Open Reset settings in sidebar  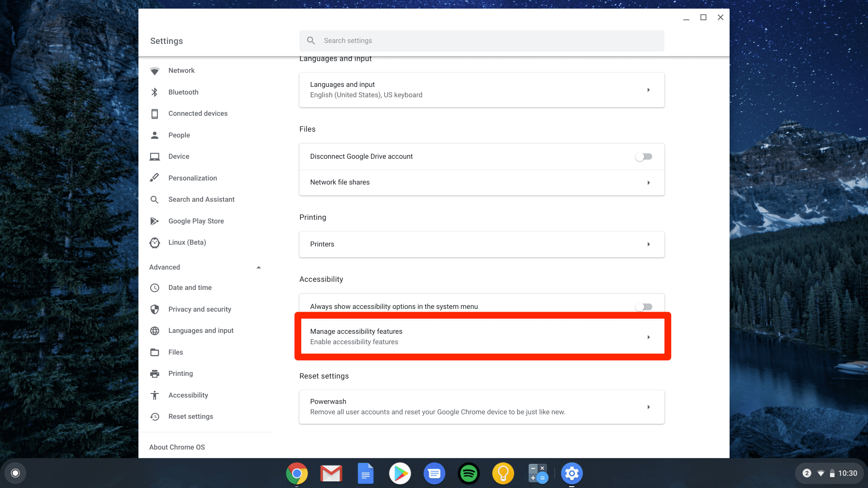tap(190, 417)
